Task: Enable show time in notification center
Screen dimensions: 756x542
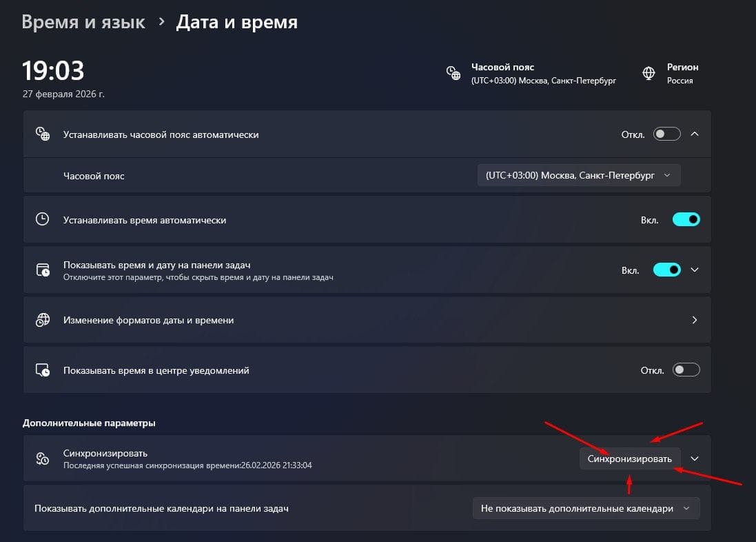Action: [686, 370]
